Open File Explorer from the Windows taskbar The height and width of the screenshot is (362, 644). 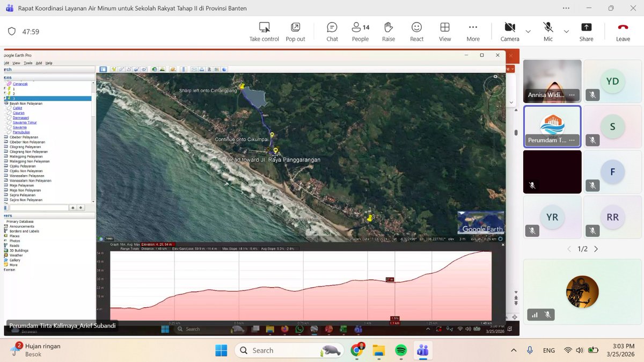click(379, 351)
